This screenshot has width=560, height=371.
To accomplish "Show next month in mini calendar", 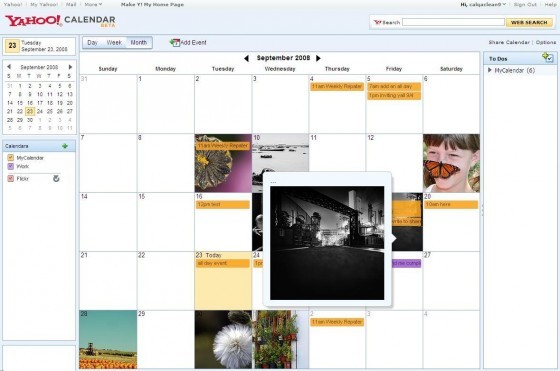I will 70,67.
